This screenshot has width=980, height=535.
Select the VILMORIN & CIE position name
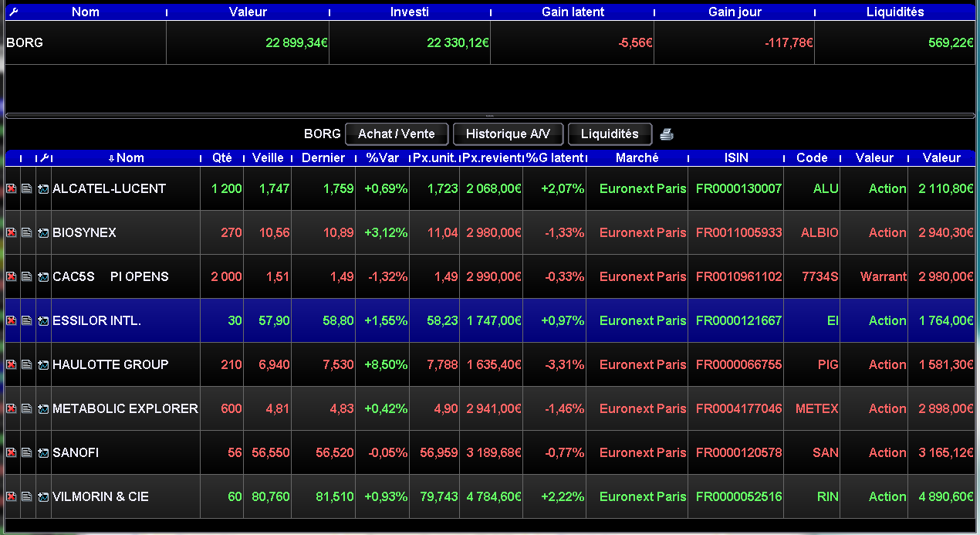pyautogui.click(x=100, y=496)
